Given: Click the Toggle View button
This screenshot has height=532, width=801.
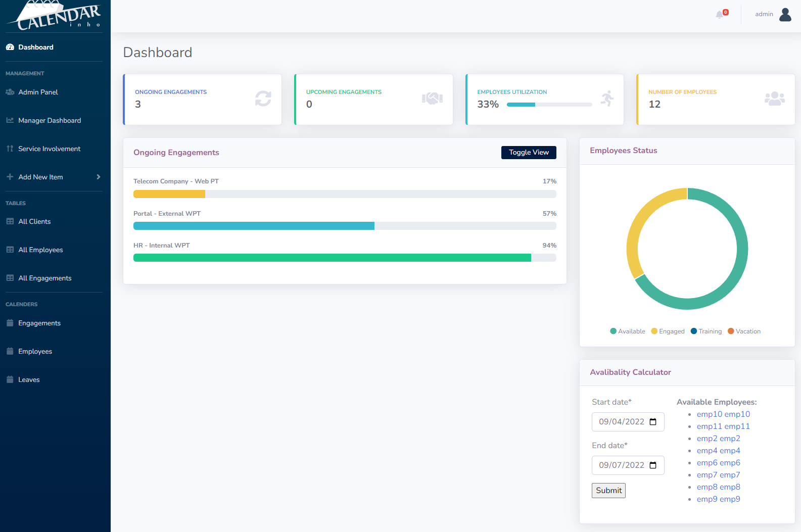Looking at the screenshot, I should (529, 153).
